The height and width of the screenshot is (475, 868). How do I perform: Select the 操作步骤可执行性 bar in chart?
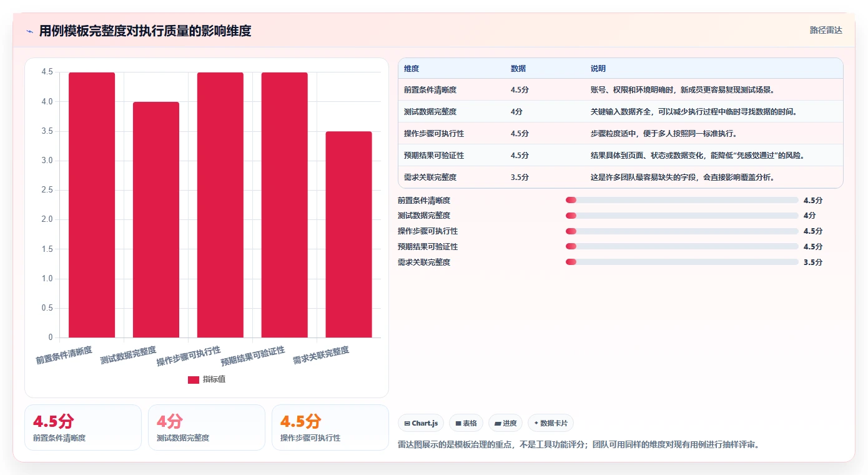tap(220, 205)
